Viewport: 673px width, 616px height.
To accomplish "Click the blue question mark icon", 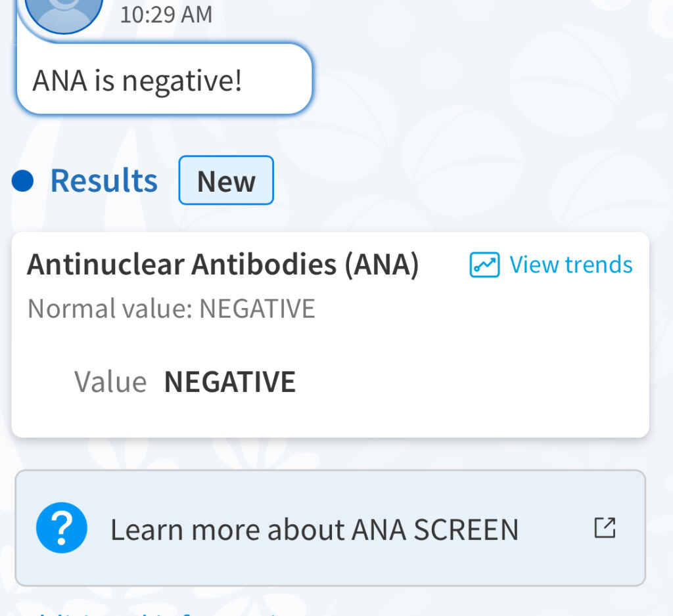I will tap(62, 528).
